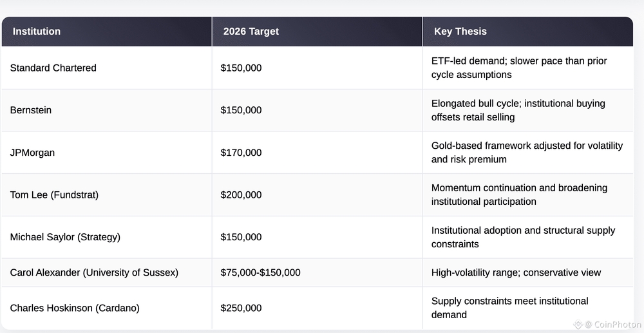Select the Michael Saylor (Strategy) cell
This screenshot has width=644, height=333.
[65, 237]
